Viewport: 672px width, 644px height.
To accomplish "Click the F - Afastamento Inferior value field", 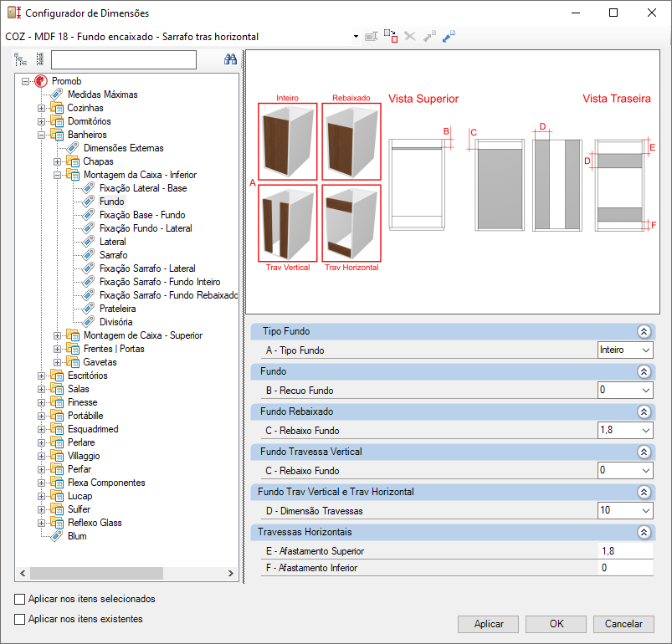I will click(x=625, y=568).
